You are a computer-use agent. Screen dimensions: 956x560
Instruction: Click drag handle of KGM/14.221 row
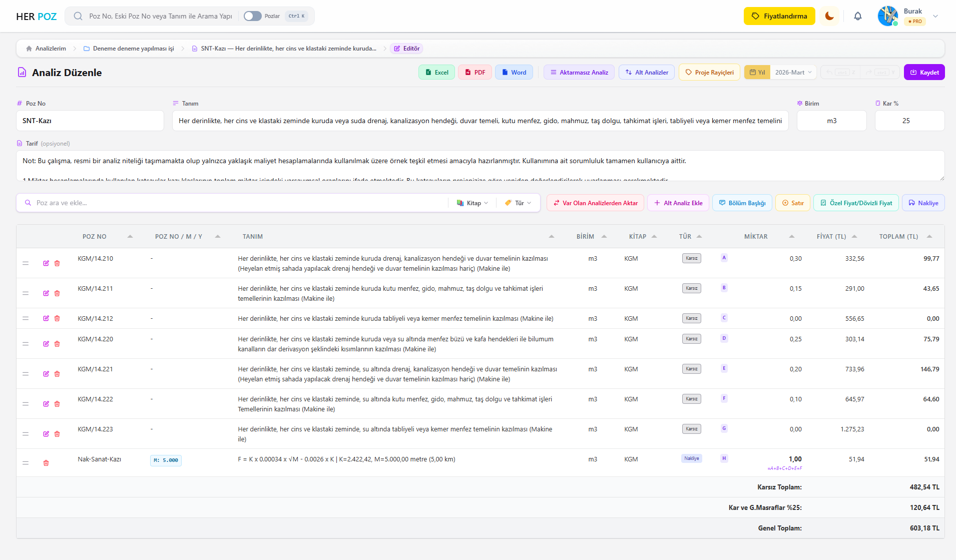pyautogui.click(x=26, y=374)
